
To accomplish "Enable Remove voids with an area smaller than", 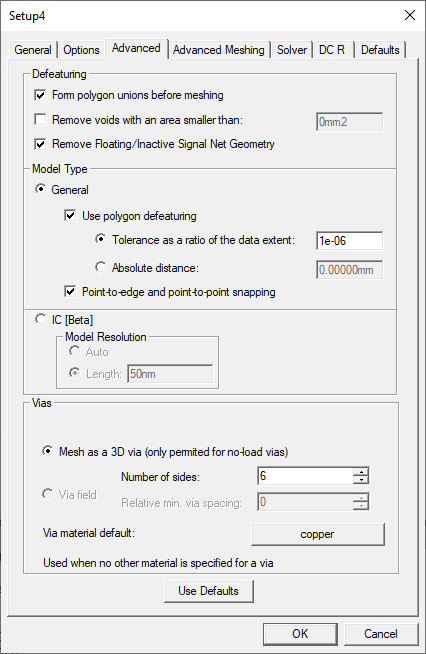I will click(x=40, y=120).
